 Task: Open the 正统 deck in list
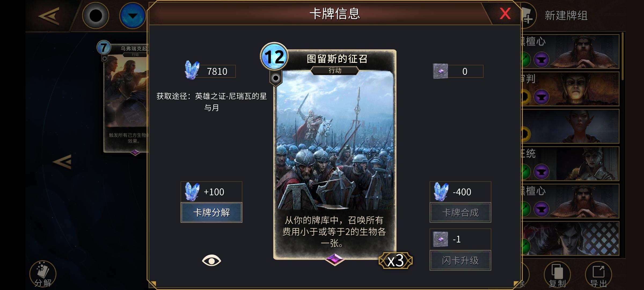click(x=570, y=164)
